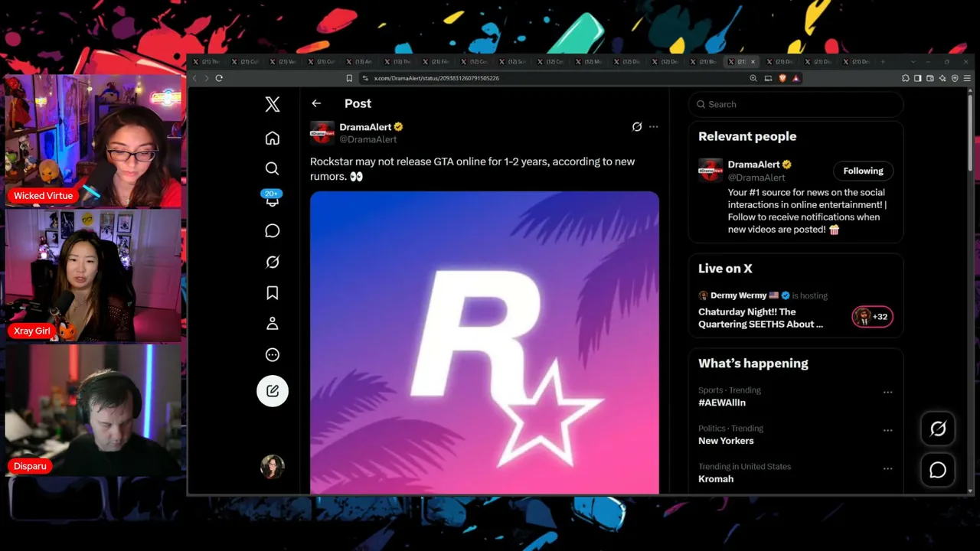
Task: Click the browser forward arrow
Action: pyautogui.click(x=206, y=78)
